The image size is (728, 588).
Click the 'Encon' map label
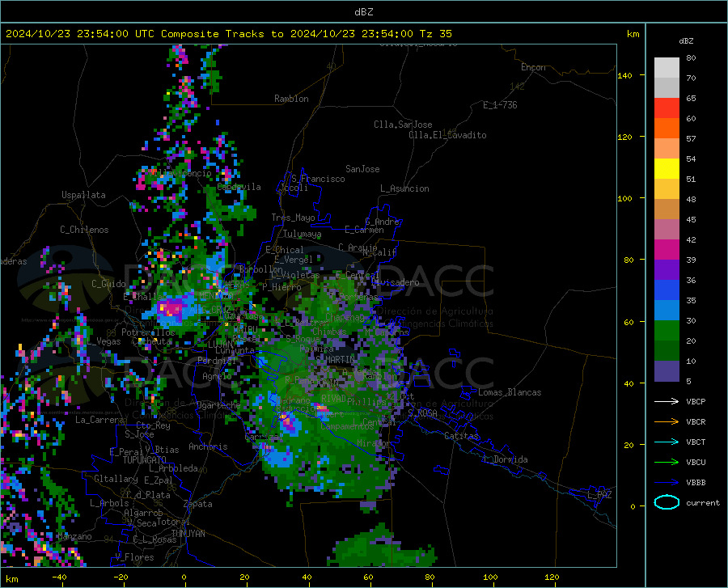[533, 67]
